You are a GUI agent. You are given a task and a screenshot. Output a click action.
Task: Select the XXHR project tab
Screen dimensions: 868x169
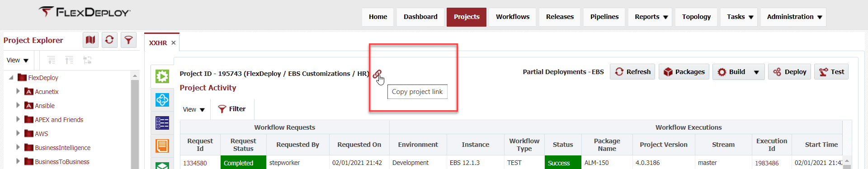click(x=158, y=43)
